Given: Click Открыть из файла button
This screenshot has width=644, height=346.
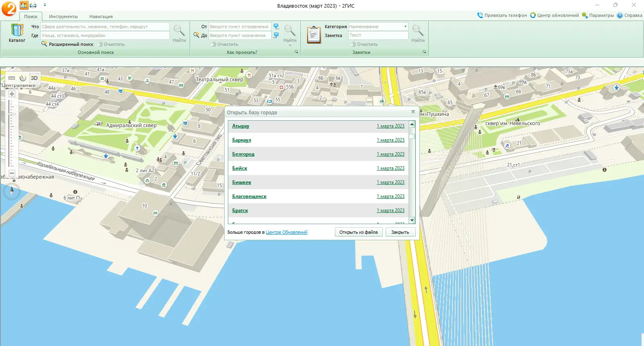Looking at the screenshot, I should pos(358,232).
